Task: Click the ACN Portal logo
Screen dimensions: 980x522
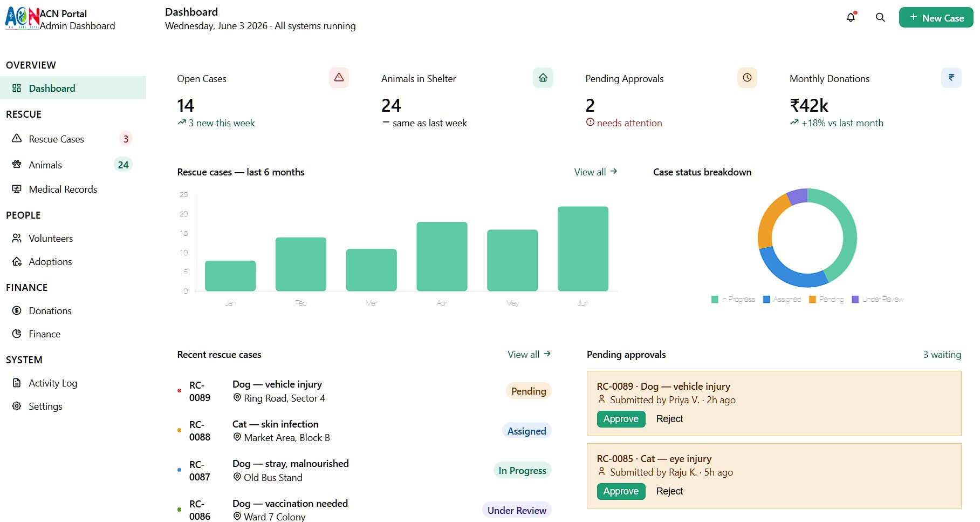Action: coord(22,18)
